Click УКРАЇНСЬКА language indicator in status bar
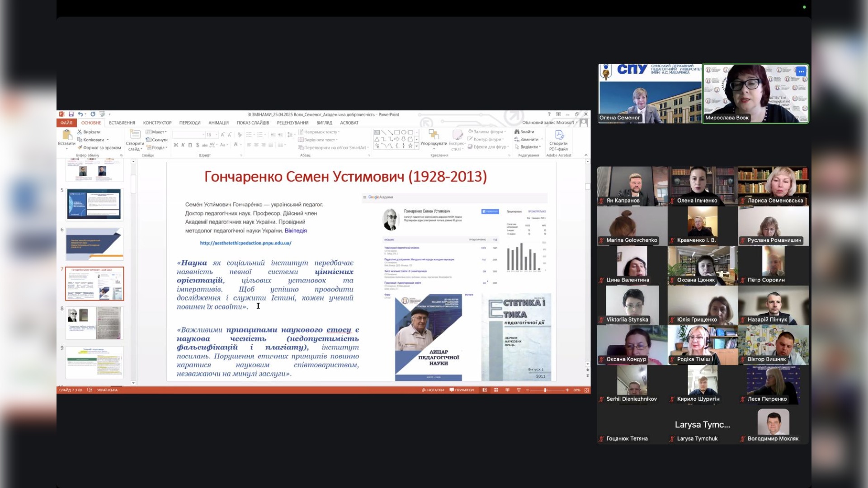The image size is (868, 488). [x=107, y=390]
